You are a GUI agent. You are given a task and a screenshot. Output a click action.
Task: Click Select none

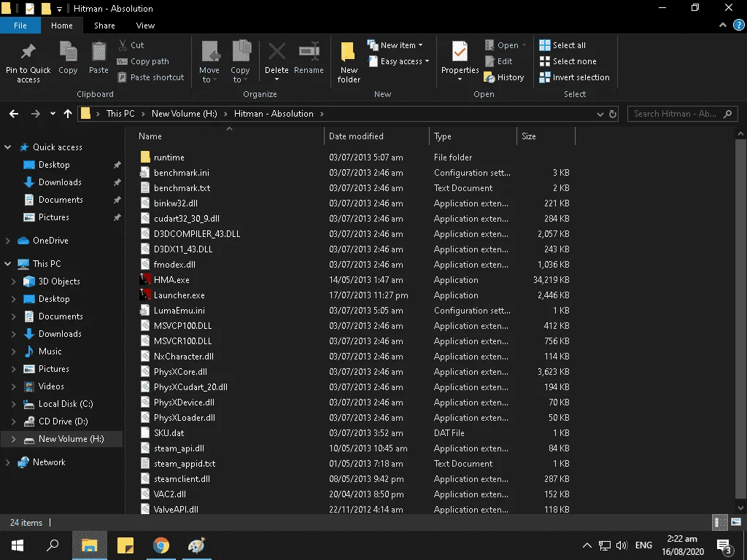(x=568, y=61)
